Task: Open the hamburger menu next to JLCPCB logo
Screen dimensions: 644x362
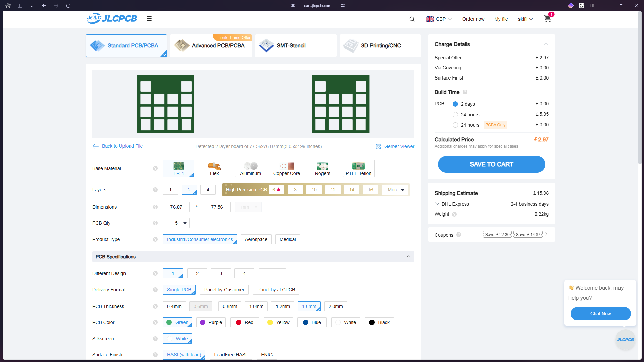Action: click(x=149, y=19)
